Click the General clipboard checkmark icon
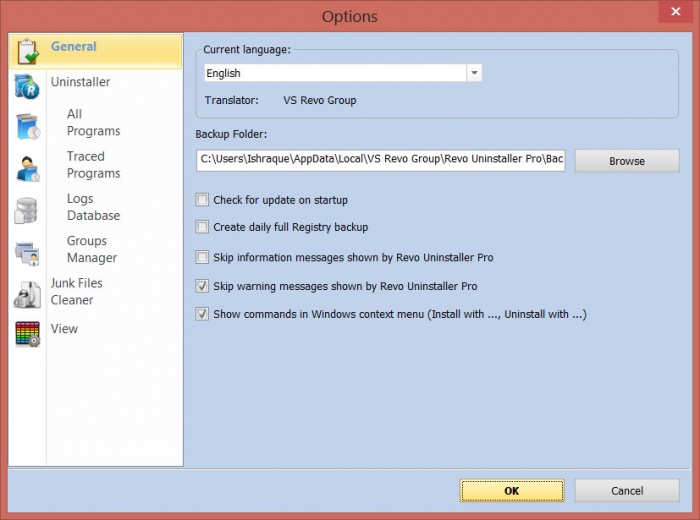This screenshot has width=700, height=520. point(28,51)
